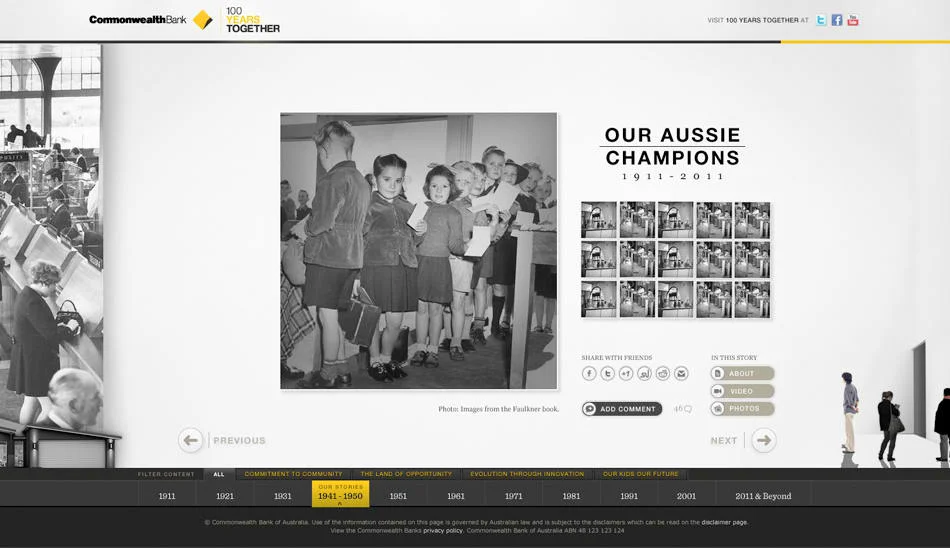Screen dimensions: 950x548
Task: Open thumbnail in top row, first column
Action: pos(599,219)
